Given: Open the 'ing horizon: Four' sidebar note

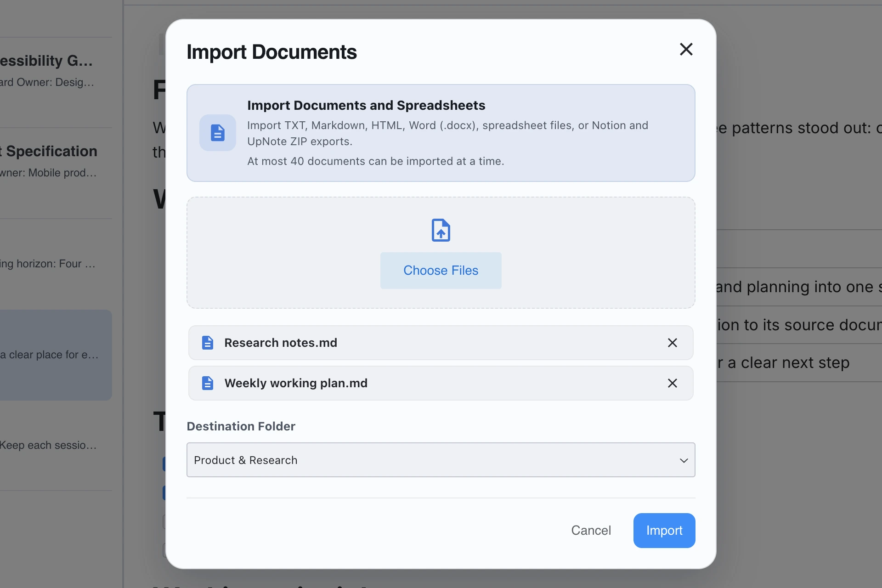Looking at the screenshot, I should [56, 264].
